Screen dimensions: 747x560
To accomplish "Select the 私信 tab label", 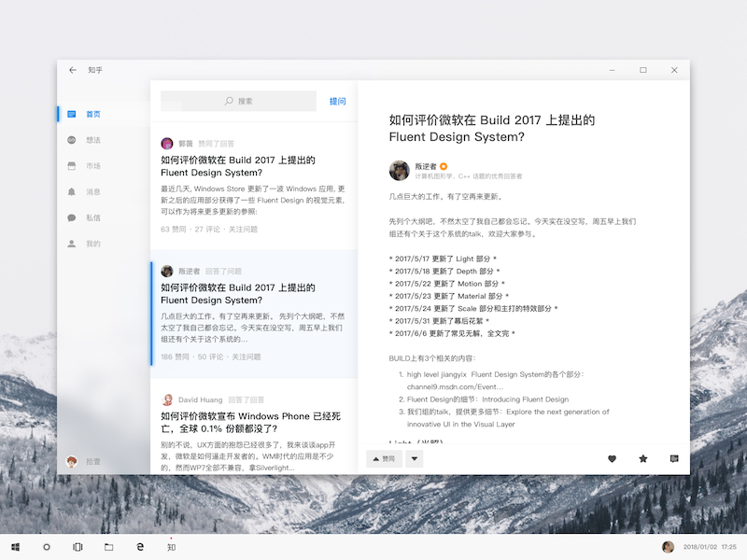I will click(x=93, y=217).
